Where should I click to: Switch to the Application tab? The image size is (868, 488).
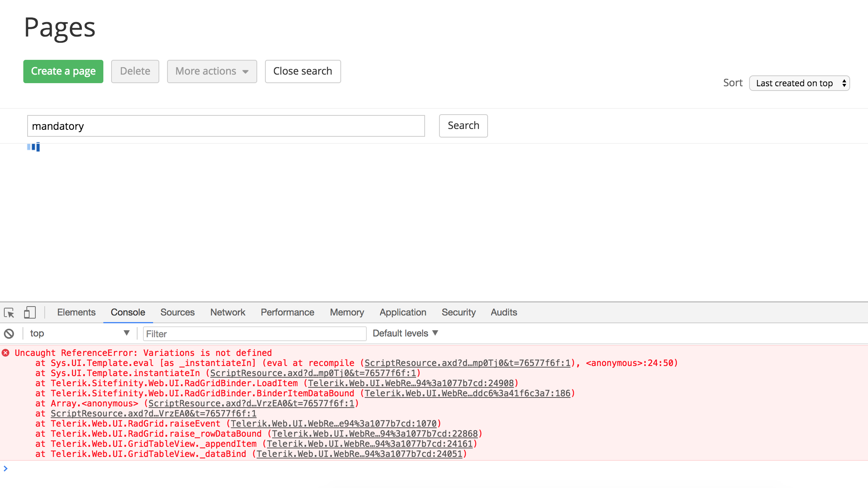(403, 312)
